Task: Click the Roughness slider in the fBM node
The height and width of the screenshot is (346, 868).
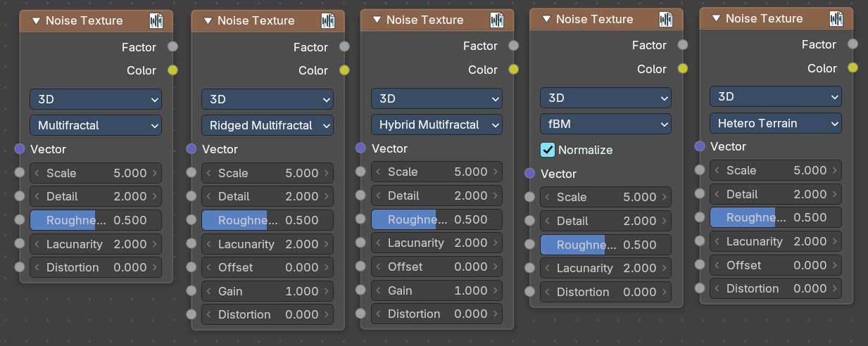Action: (x=605, y=245)
